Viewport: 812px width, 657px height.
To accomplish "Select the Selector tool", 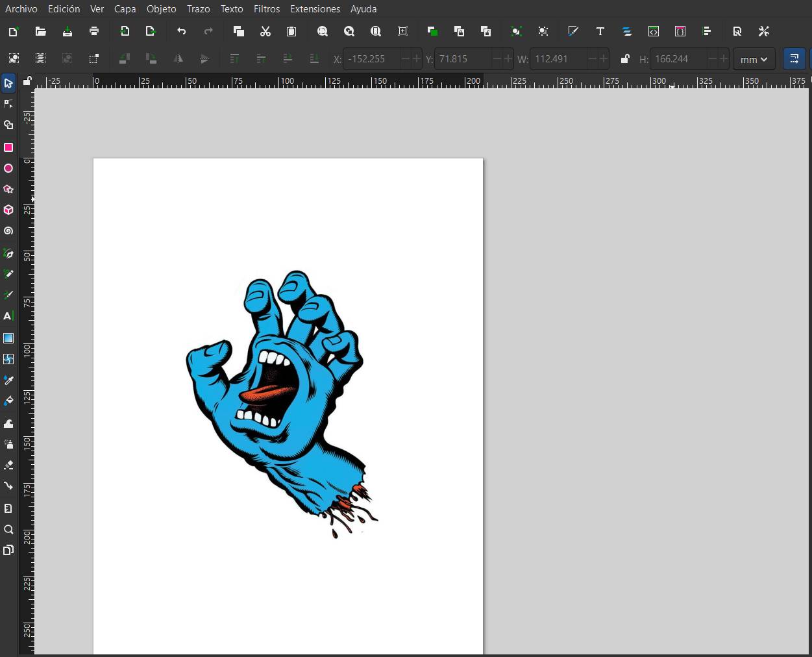I will point(8,82).
